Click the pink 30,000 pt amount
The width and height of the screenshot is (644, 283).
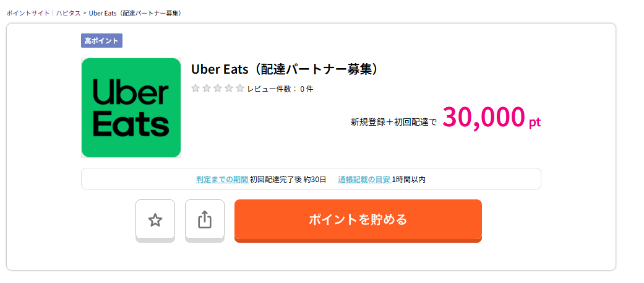tap(491, 118)
